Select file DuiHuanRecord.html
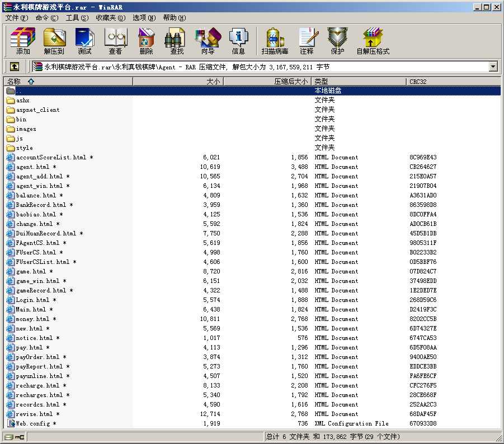Image resolution: width=504 pixels, height=444 pixels. (46, 233)
